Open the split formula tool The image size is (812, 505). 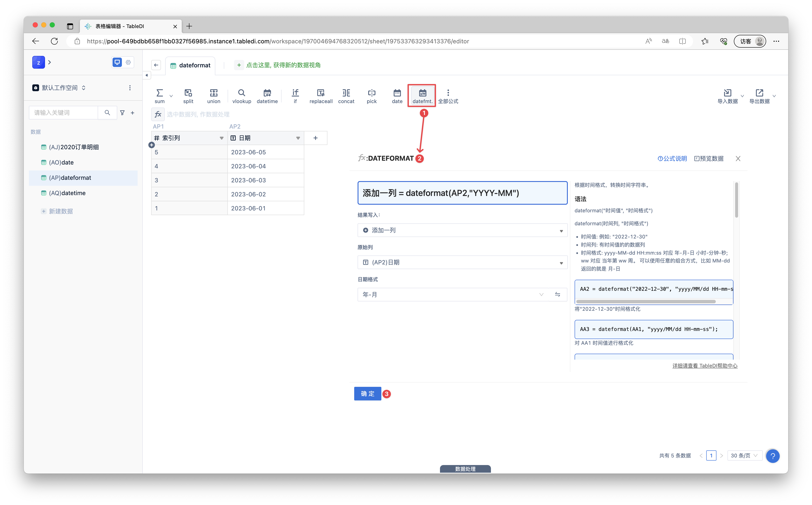point(188,96)
